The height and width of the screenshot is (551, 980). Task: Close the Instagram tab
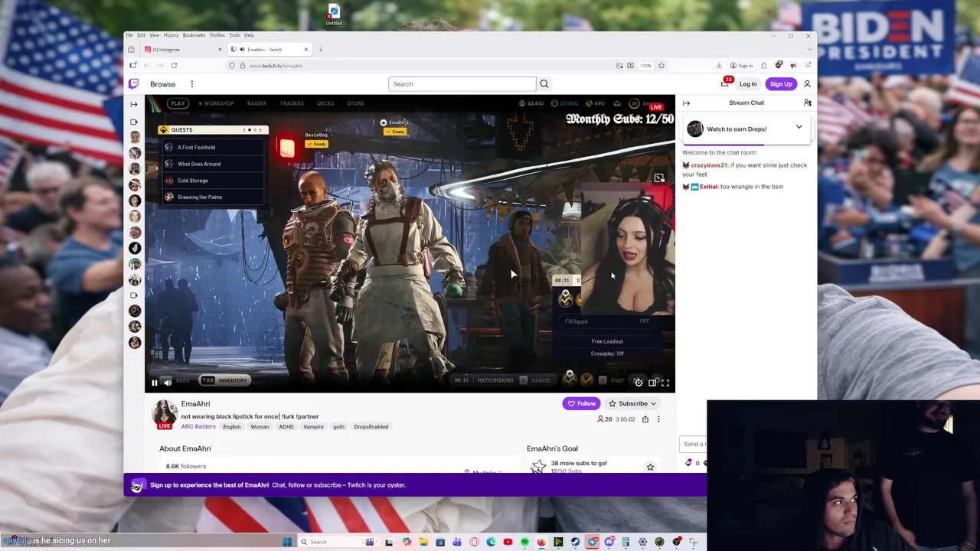pyautogui.click(x=220, y=50)
